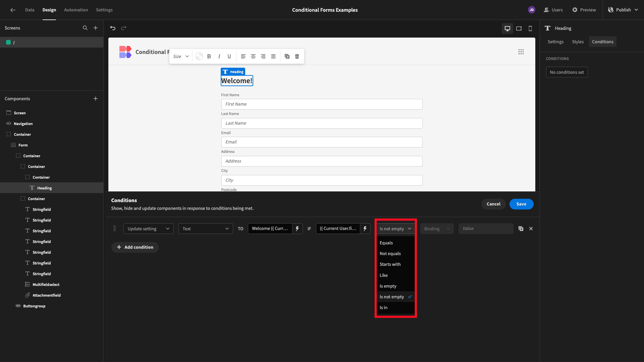Delete heading with trash icon
644x362 pixels.
tap(297, 56)
